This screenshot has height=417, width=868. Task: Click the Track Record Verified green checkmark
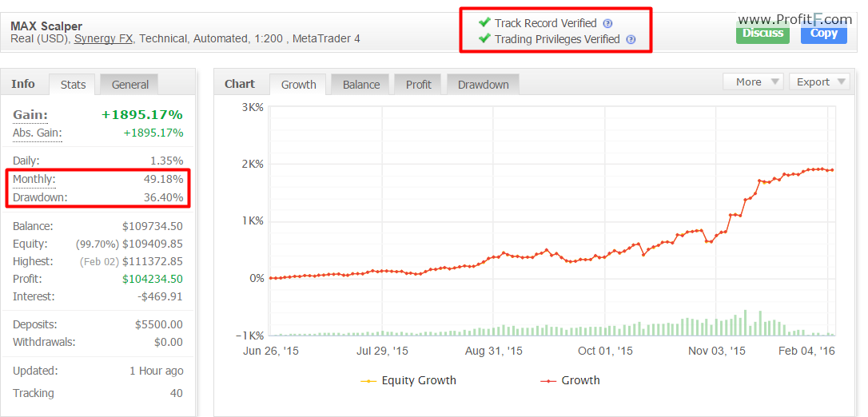[x=484, y=22]
